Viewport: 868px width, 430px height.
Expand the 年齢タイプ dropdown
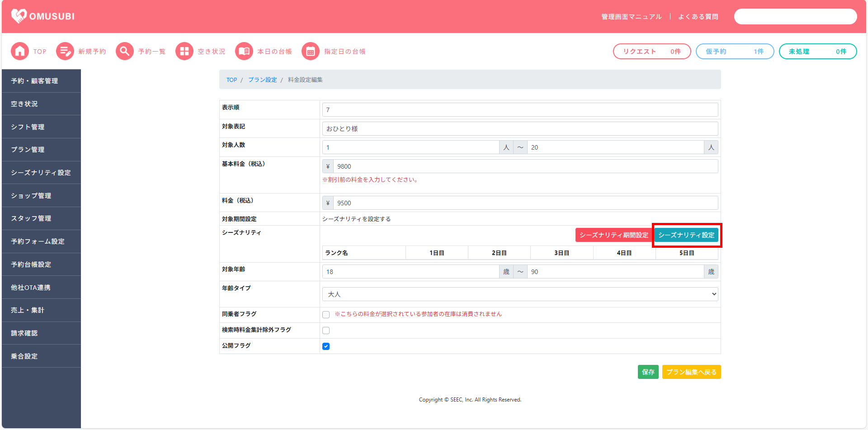(x=520, y=294)
